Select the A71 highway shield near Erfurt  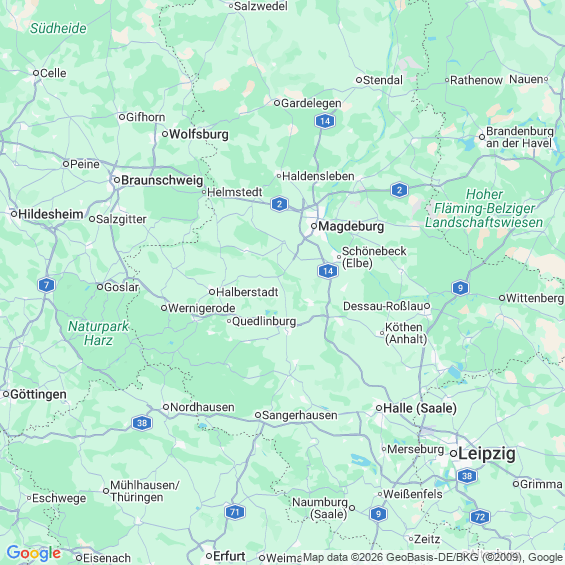coord(235,512)
